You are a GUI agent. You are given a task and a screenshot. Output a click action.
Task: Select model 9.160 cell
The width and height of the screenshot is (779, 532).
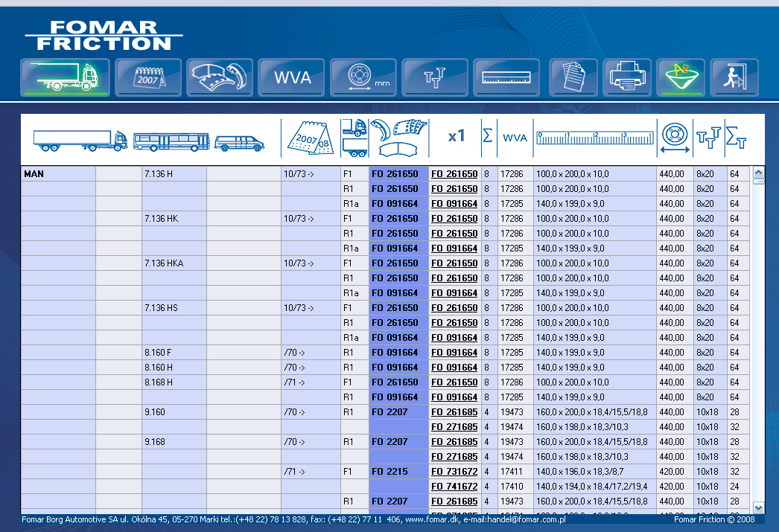[x=174, y=412]
